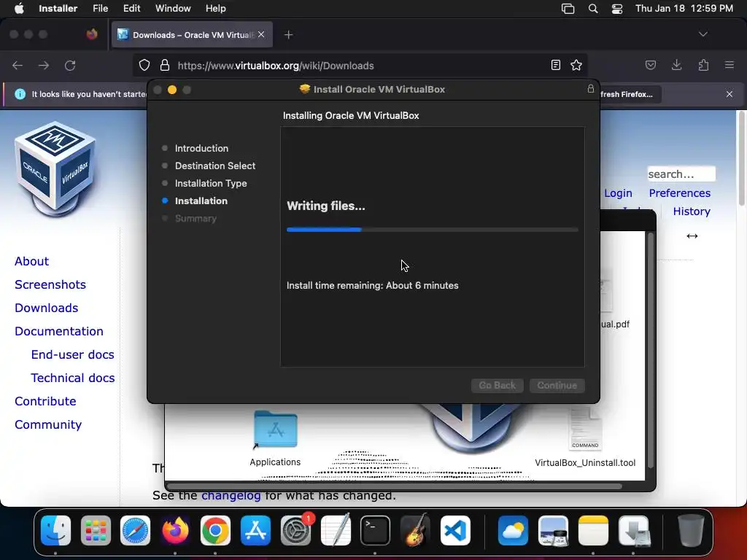Click the website search field

tap(681, 174)
